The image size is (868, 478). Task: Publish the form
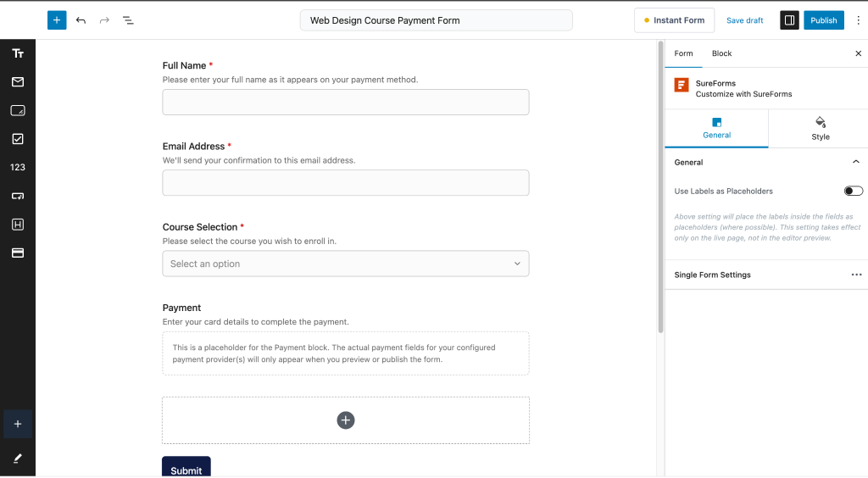[824, 20]
